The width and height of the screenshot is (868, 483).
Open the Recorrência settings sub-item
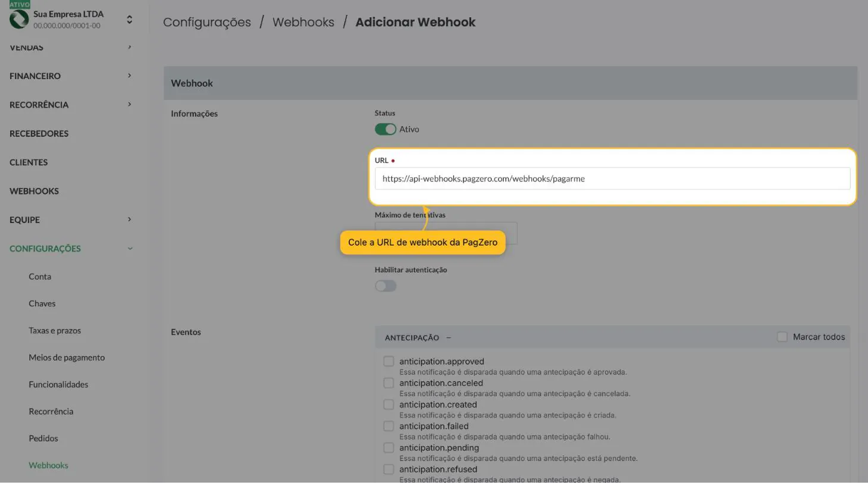click(x=51, y=412)
